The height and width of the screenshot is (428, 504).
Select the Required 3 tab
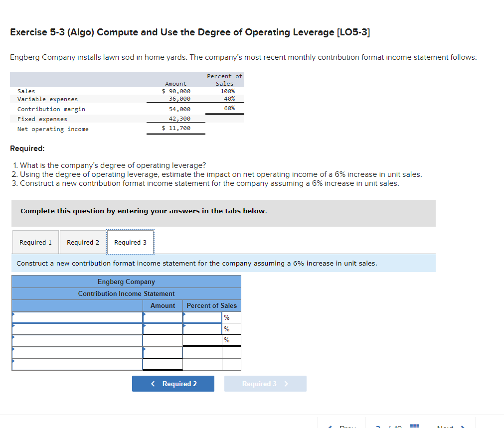(x=130, y=242)
